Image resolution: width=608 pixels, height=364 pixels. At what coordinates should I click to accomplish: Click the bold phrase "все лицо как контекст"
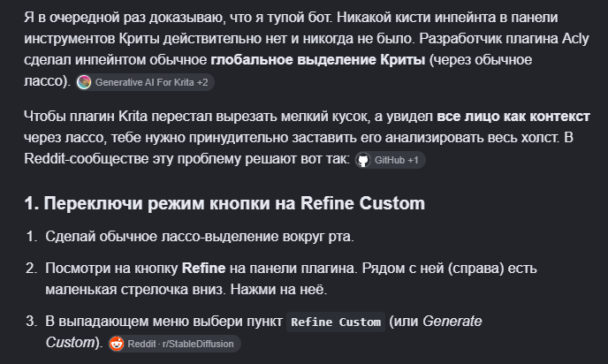point(513,117)
